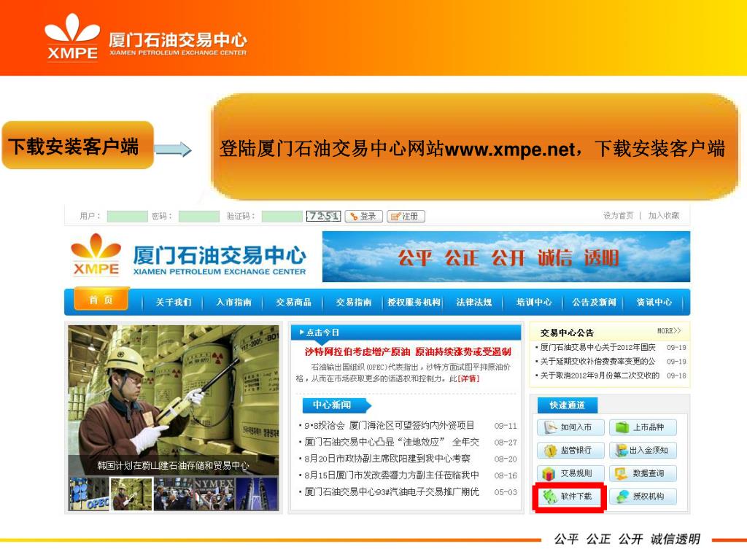Open 交易指南 menu item
Screen dimensions: 747x560
(x=354, y=303)
